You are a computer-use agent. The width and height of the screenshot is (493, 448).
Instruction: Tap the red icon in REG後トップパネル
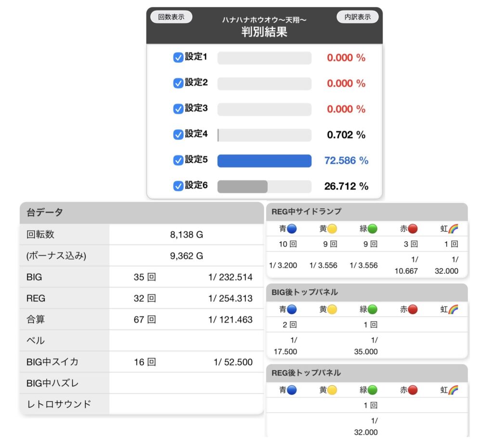(413, 390)
